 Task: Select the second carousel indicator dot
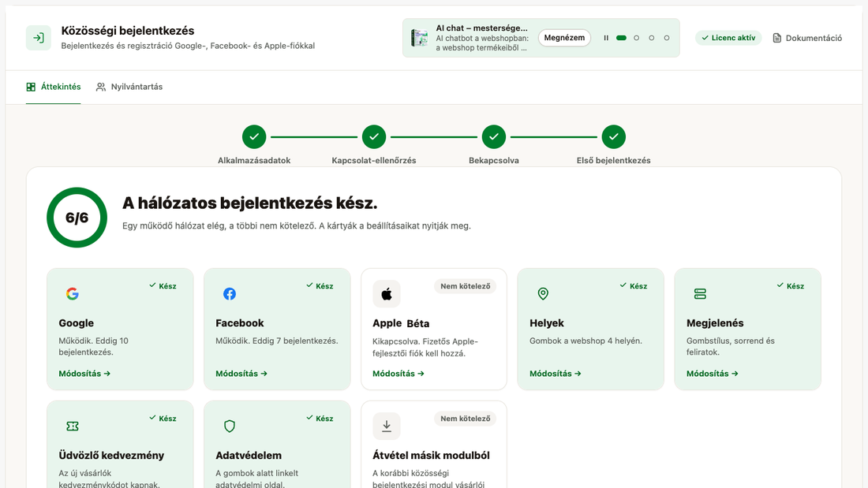[x=637, y=38]
